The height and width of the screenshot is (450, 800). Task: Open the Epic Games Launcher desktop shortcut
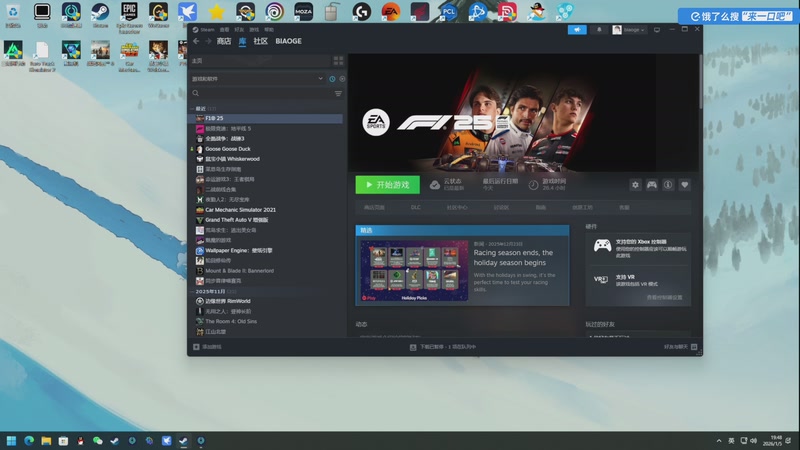129,17
